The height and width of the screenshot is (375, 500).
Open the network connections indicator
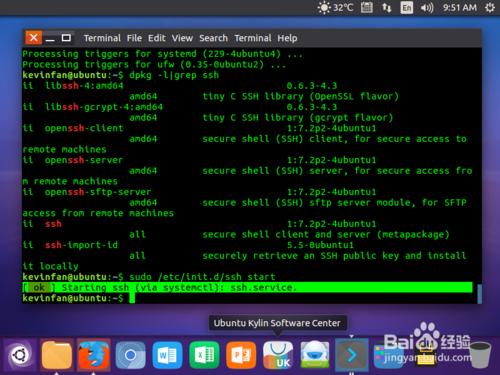click(386, 7)
